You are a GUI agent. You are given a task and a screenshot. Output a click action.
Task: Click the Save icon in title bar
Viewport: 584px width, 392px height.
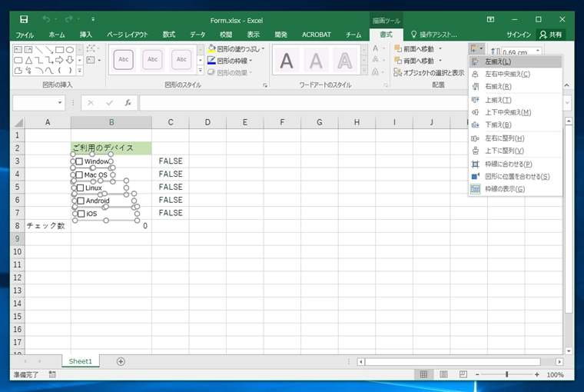point(24,19)
